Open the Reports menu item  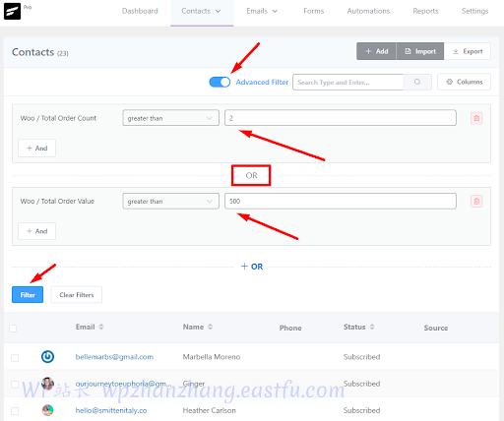pyautogui.click(x=425, y=11)
